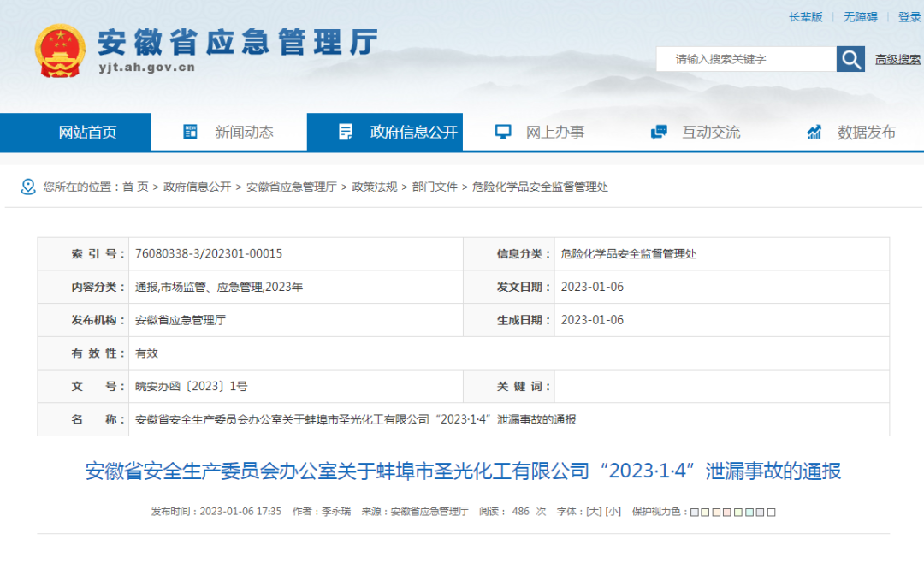
Task: Open 政策法规 breadcrumb link
Action: [374, 187]
